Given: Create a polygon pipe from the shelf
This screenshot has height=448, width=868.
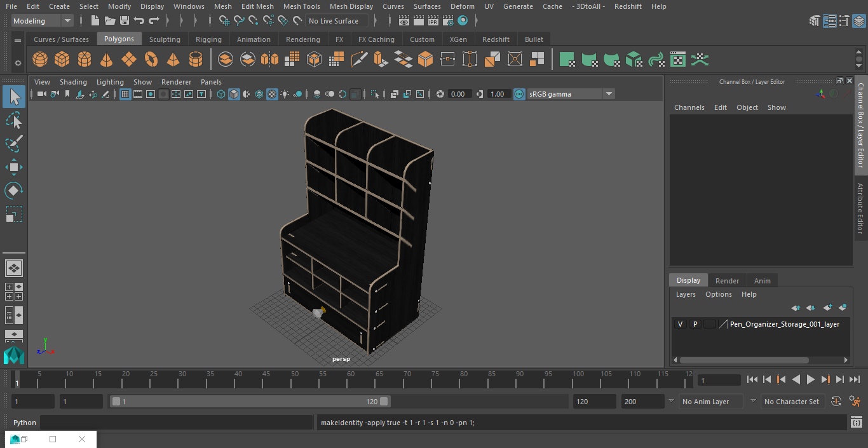Looking at the screenshot, I should [x=196, y=60].
